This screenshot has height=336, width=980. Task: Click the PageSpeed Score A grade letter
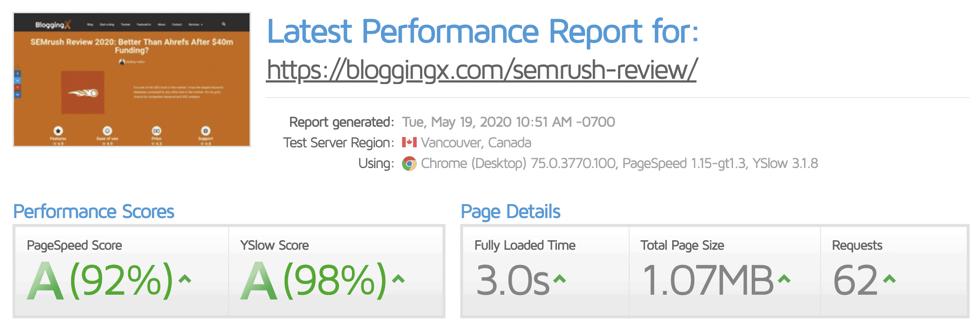tap(45, 281)
